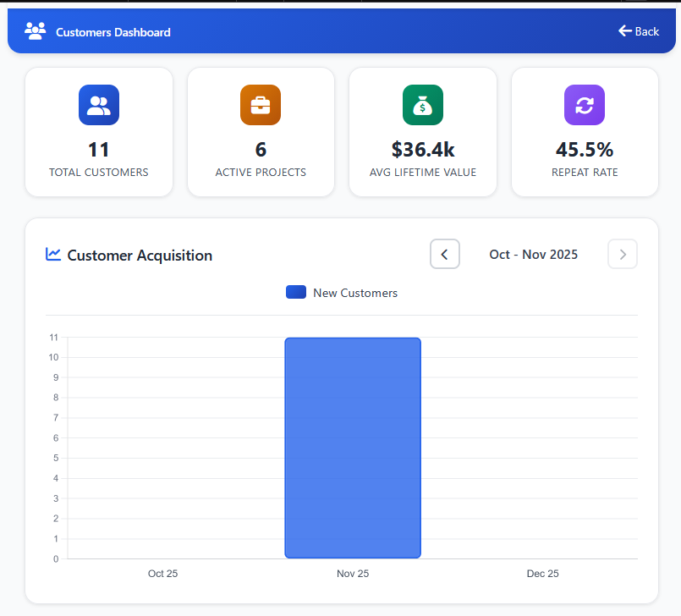
Task: Hide the New Customers series via its legend
Action: (355, 293)
